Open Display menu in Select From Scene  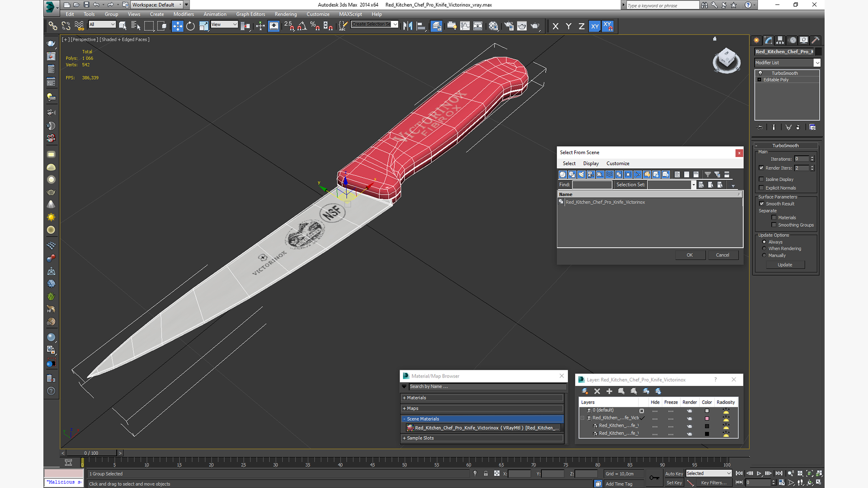(x=591, y=164)
